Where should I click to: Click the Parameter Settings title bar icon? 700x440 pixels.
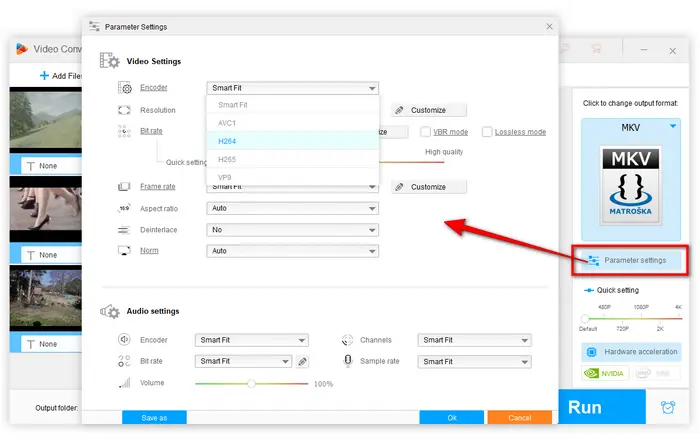(x=94, y=26)
